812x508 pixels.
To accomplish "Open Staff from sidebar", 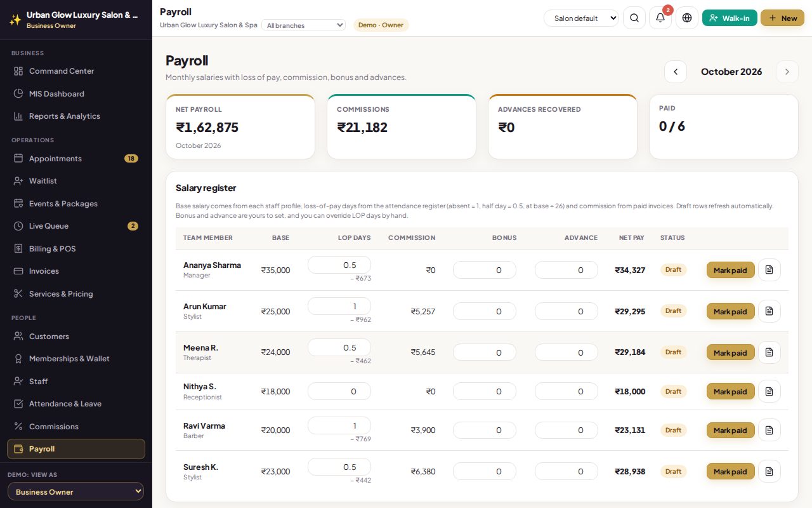I will pyautogui.click(x=76, y=381).
